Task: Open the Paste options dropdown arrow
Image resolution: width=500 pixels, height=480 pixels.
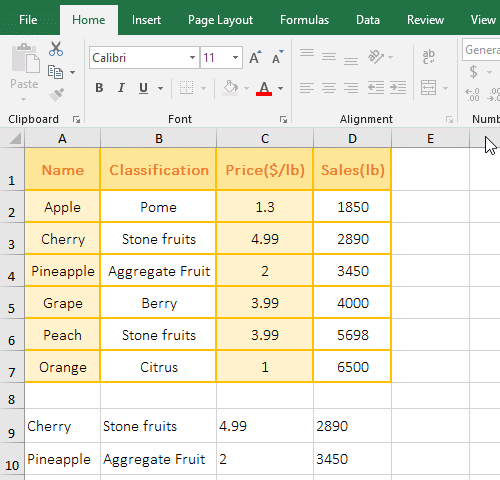Action: 23,99
